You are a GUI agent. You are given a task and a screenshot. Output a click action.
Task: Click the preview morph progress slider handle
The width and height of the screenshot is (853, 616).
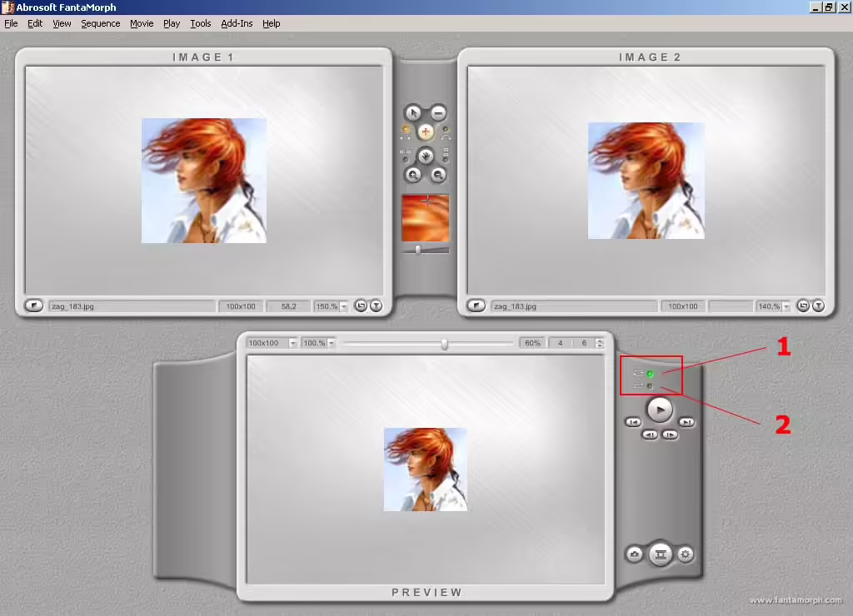445,344
